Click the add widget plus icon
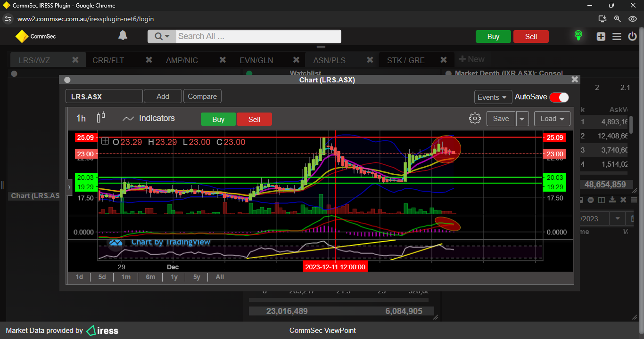 tap(601, 36)
